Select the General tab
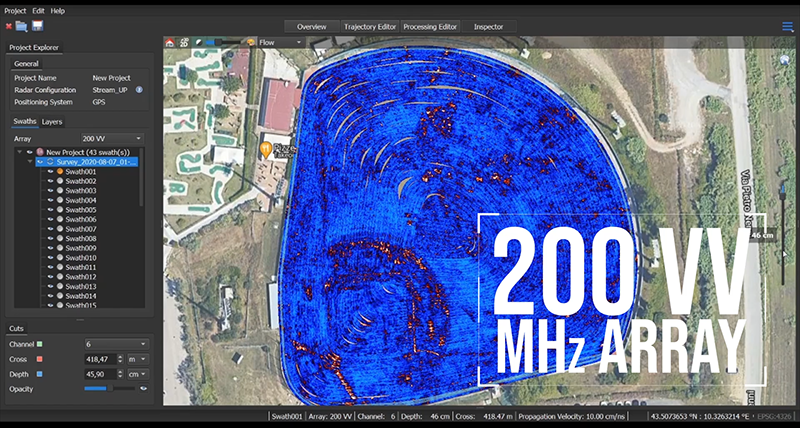The width and height of the screenshot is (800, 428). tap(26, 64)
